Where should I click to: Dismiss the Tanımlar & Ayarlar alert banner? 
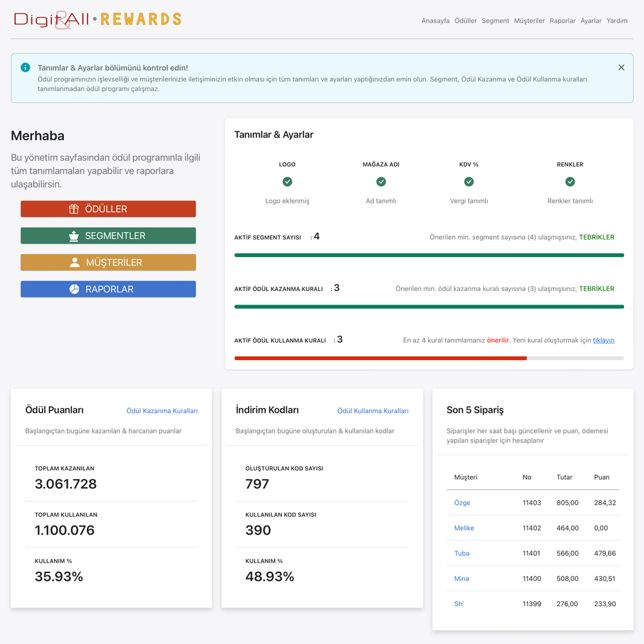[621, 68]
